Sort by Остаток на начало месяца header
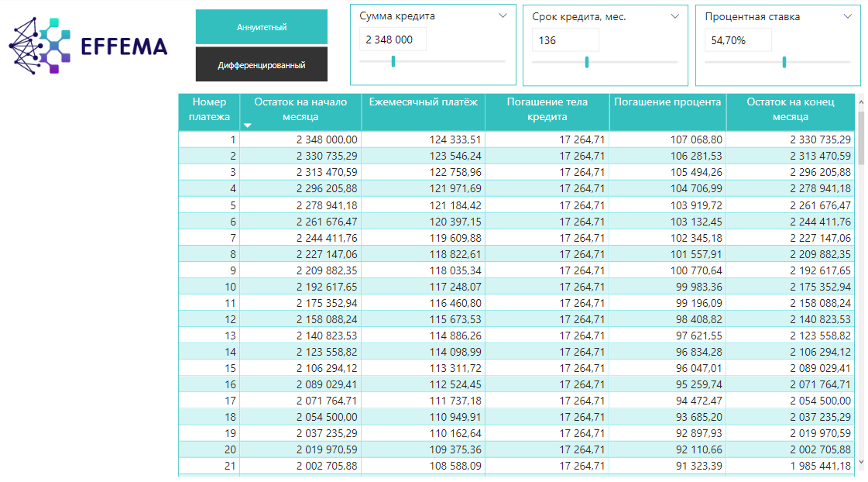The width and height of the screenshot is (868, 482). 300,109
